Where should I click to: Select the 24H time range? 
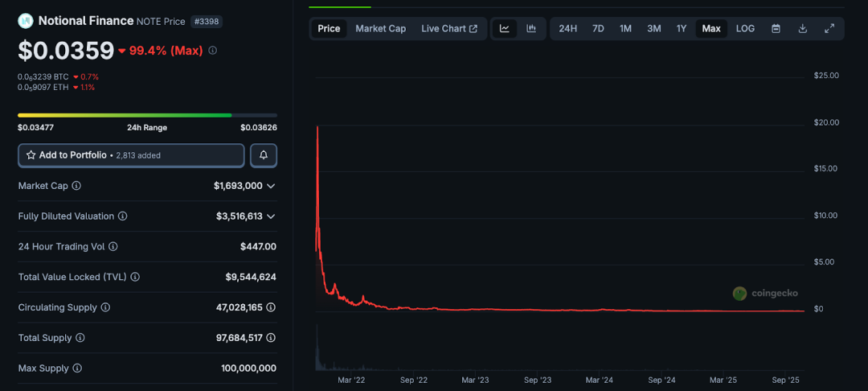[x=567, y=29]
